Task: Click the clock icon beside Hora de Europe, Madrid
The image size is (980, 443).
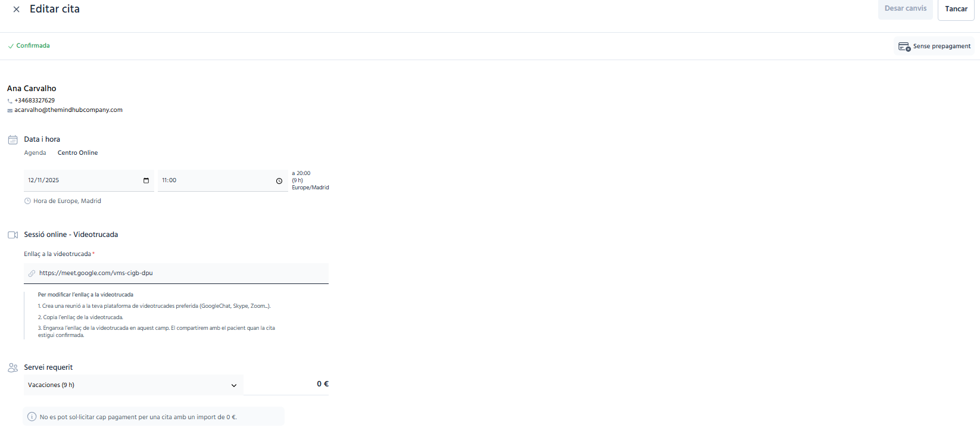Action: pos(27,201)
